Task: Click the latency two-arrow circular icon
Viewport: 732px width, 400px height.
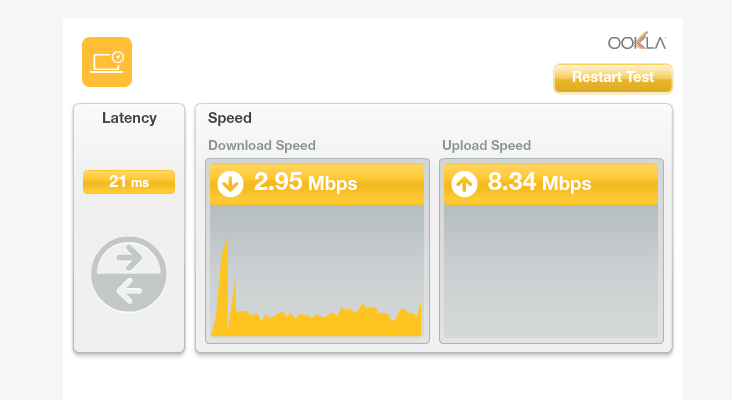Action: click(x=129, y=274)
